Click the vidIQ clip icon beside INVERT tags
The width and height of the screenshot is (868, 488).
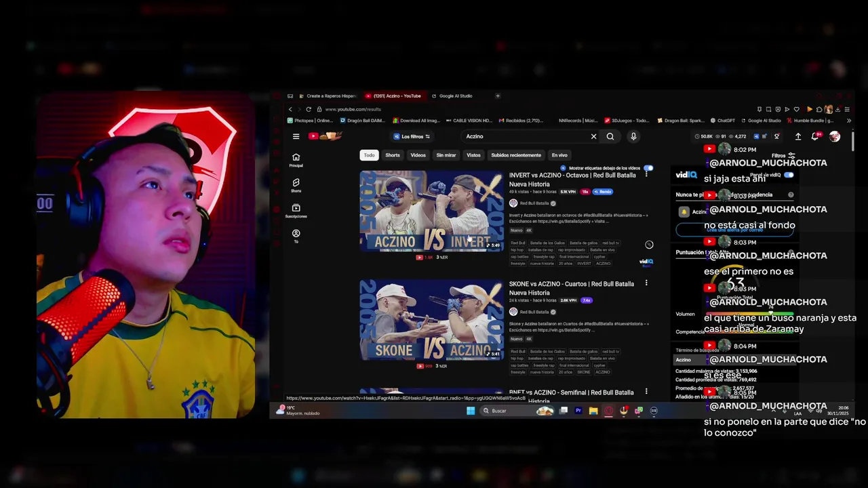pyautogui.click(x=649, y=245)
